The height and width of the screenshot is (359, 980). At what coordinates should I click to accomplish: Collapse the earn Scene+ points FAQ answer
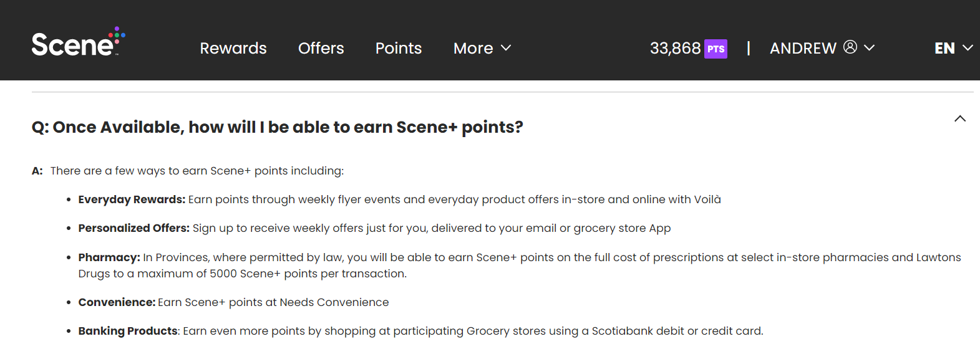pyautogui.click(x=960, y=118)
